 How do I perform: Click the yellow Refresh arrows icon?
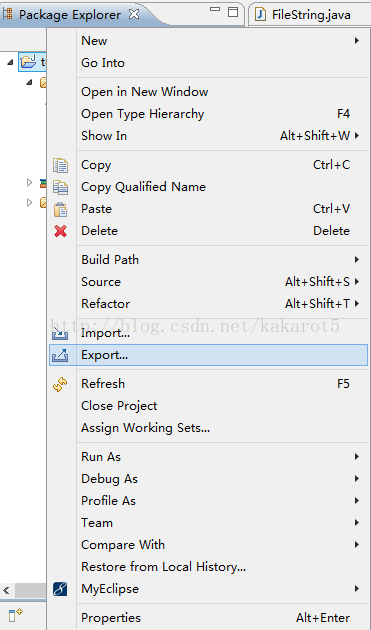coord(60,384)
